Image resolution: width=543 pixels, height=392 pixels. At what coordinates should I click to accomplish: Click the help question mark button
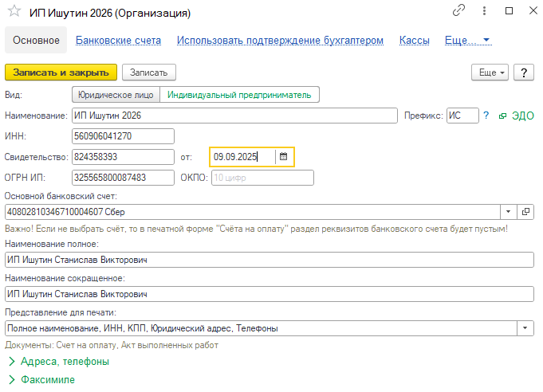coord(523,73)
